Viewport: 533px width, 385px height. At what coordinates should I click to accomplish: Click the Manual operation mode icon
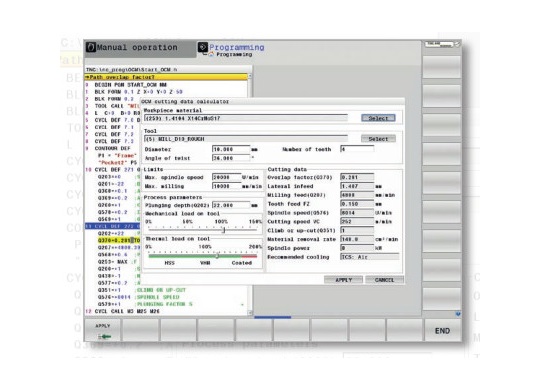91,47
